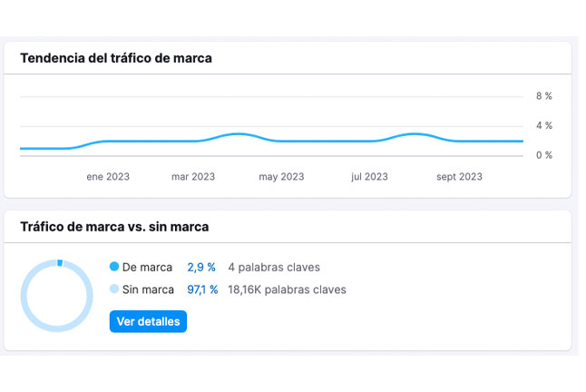Select the 2,9 % branded traffic link

pyautogui.click(x=201, y=268)
